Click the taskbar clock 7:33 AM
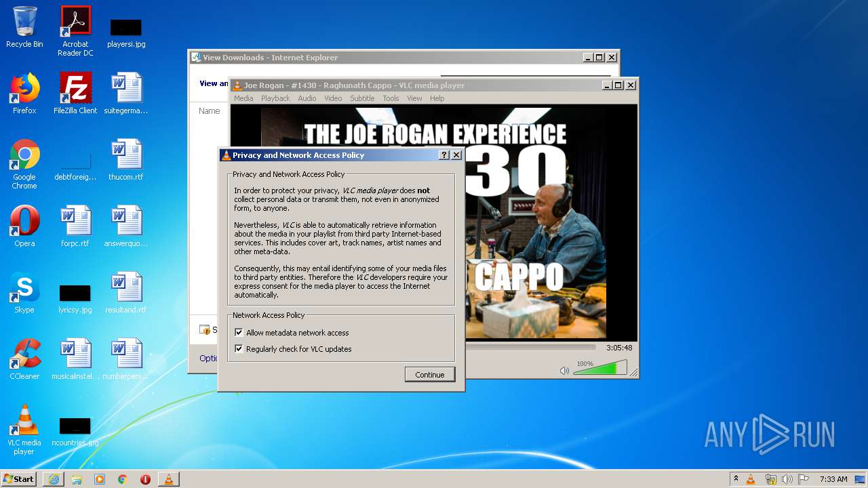Viewport: 868px width, 488px height. (x=833, y=479)
